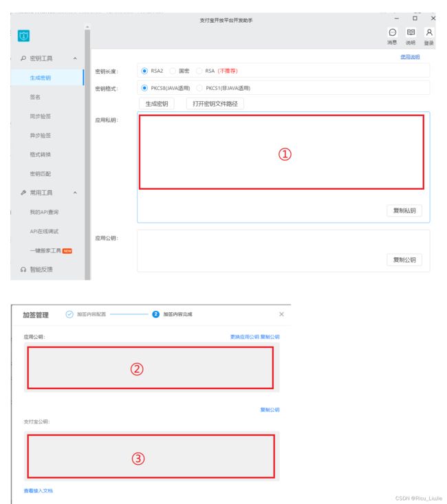The height and width of the screenshot is (504, 447).
Task: Select the 国密 key length option
Action: click(x=173, y=71)
